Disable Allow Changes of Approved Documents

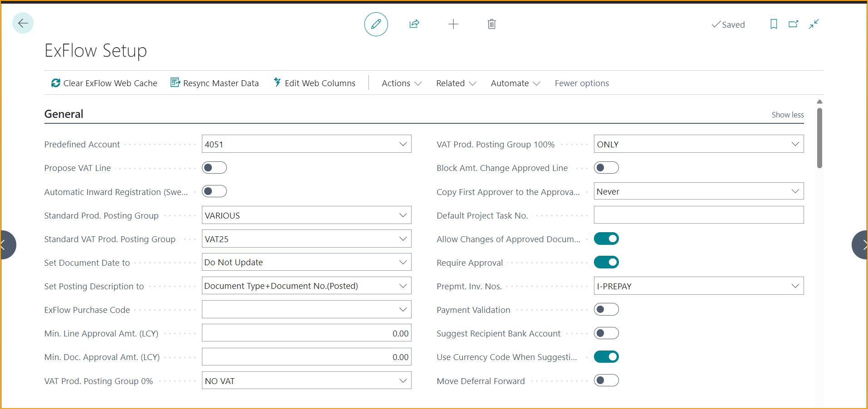tap(606, 239)
